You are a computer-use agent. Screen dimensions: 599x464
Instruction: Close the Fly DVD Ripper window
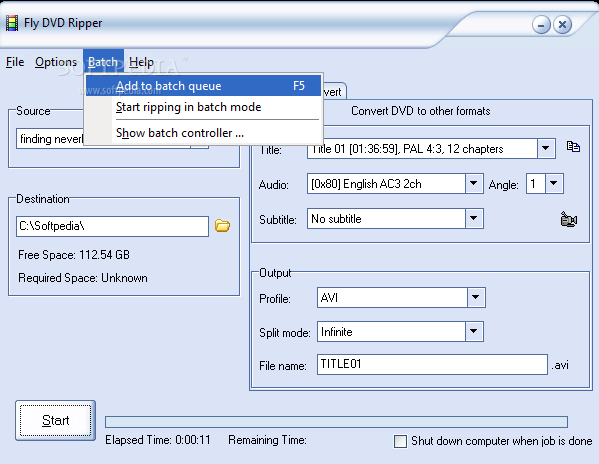point(562,25)
